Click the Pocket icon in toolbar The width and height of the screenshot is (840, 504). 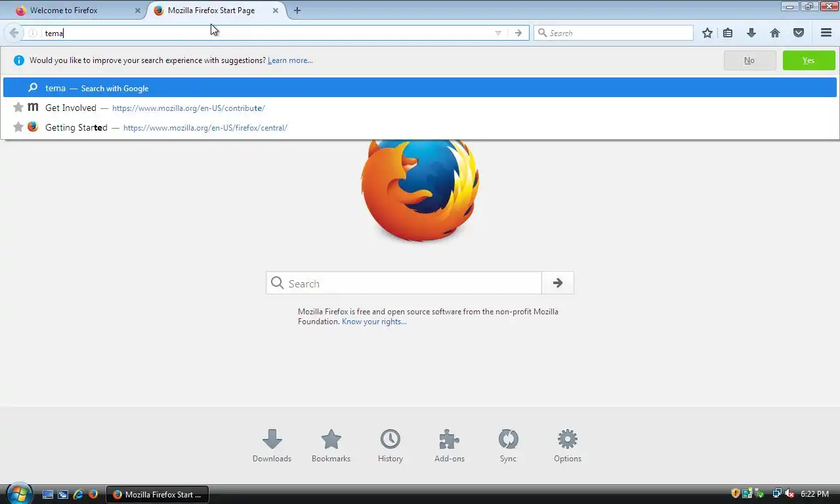click(x=799, y=33)
